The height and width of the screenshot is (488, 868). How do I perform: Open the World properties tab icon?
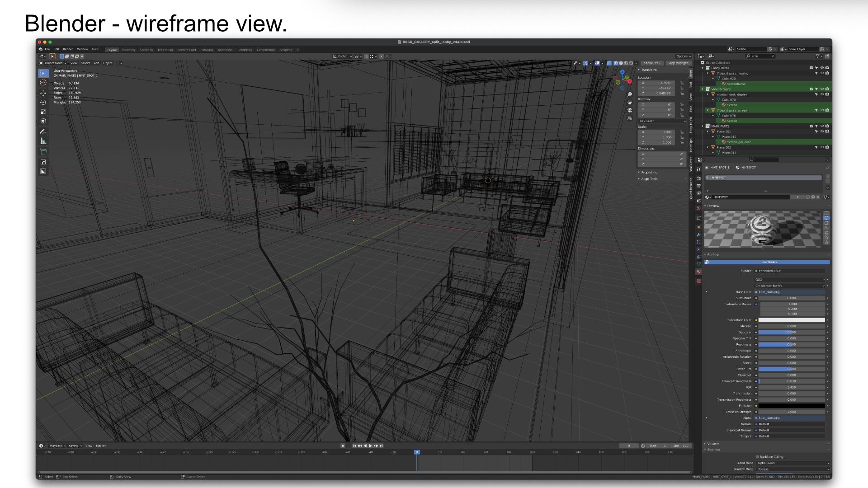(698, 208)
